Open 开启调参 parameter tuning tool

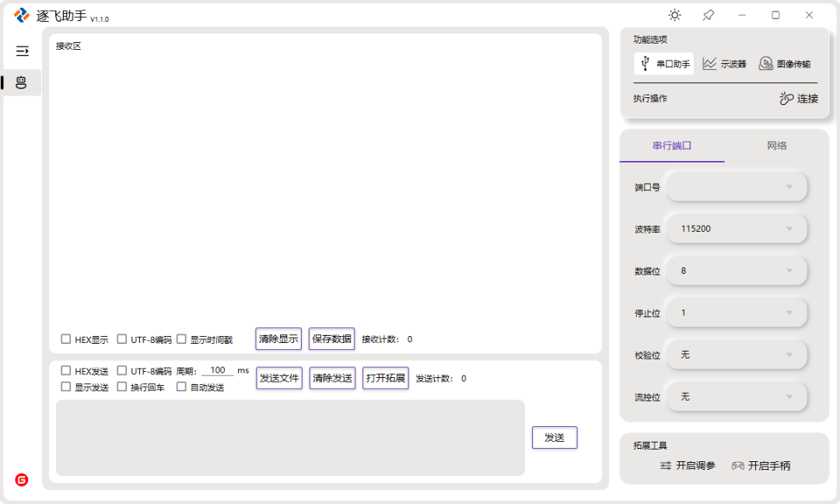coord(690,465)
